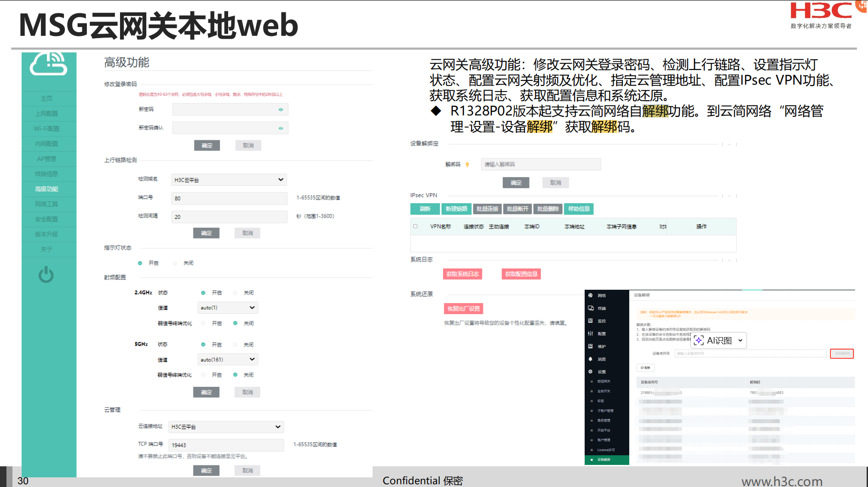This screenshot has width=868, height=487.
Task: Click the 恢复出厂设置 button
Action: 464,309
